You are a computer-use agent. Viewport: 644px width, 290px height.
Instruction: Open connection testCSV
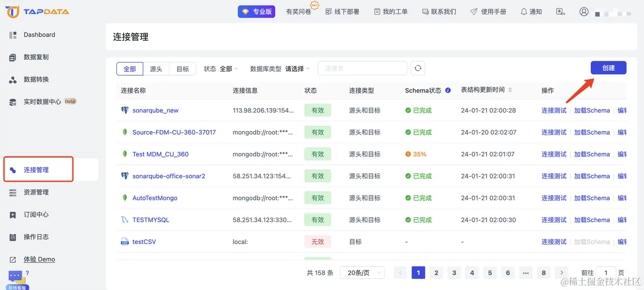[x=144, y=242]
